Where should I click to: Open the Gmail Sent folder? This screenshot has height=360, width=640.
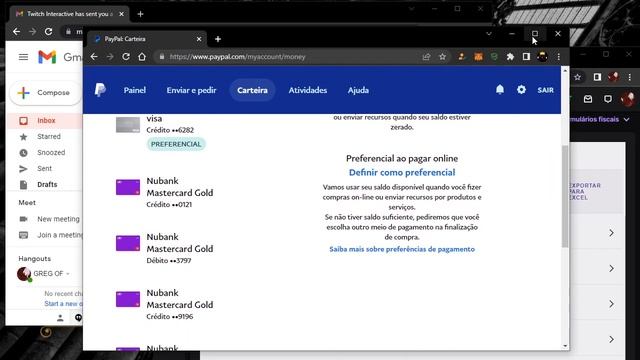pyautogui.click(x=44, y=168)
